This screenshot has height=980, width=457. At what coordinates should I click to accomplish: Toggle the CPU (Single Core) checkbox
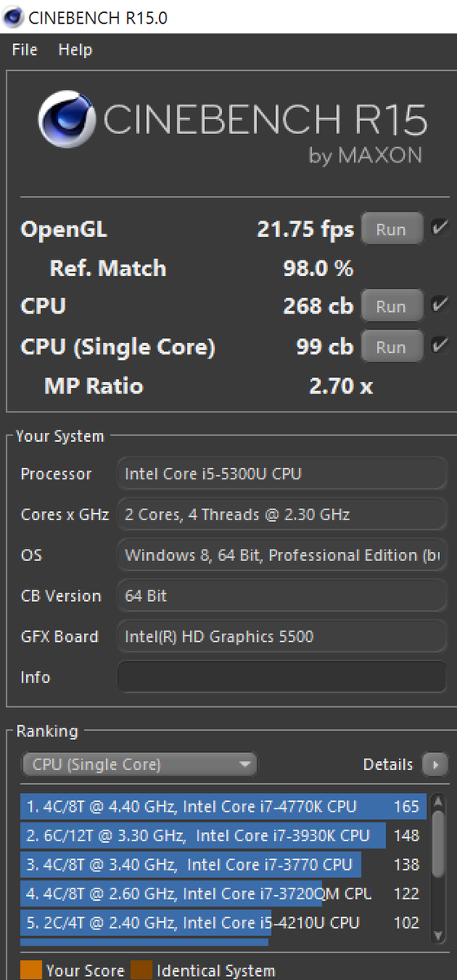pyautogui.click(x=440, y=346)
